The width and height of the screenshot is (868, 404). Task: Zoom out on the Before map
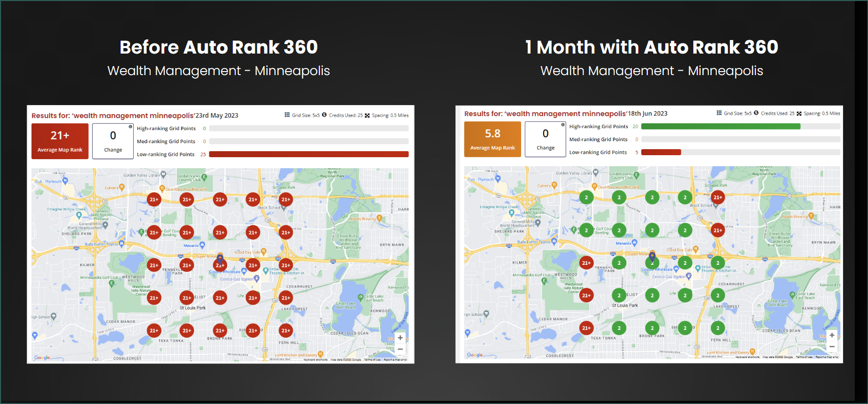400,349
